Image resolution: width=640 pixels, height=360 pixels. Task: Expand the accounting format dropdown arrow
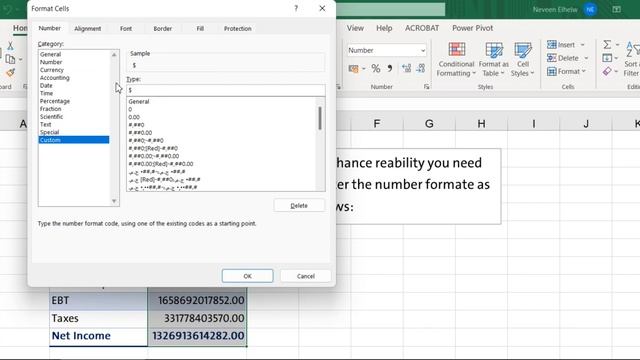point(363,69)
